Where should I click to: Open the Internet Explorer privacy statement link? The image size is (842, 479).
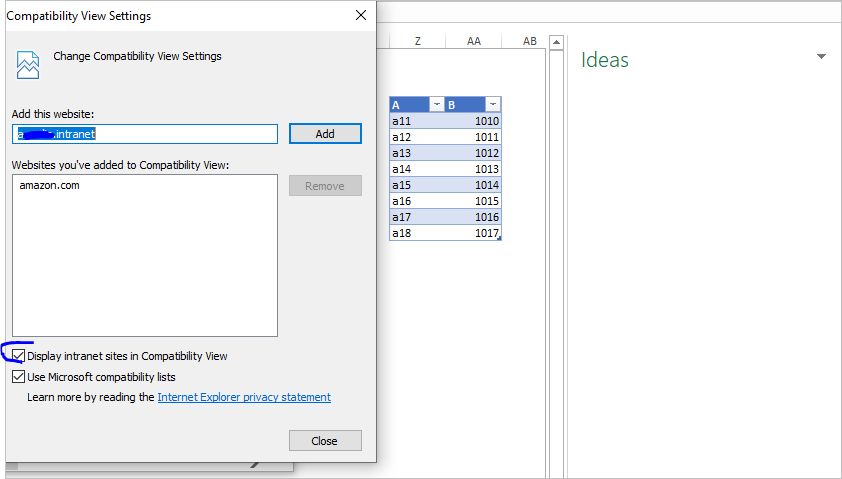tap(244, 397)
